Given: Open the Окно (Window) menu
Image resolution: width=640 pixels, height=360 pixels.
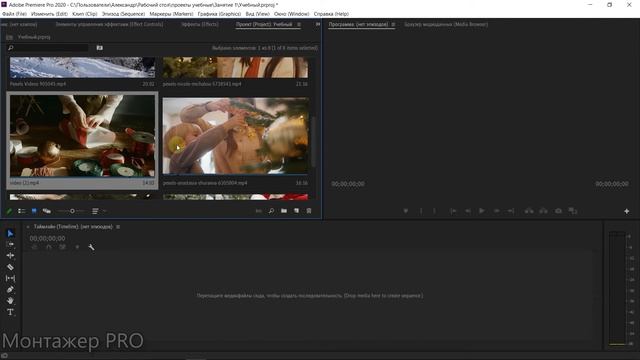Looking at the screenshot, I should click(x=291, y=14).
